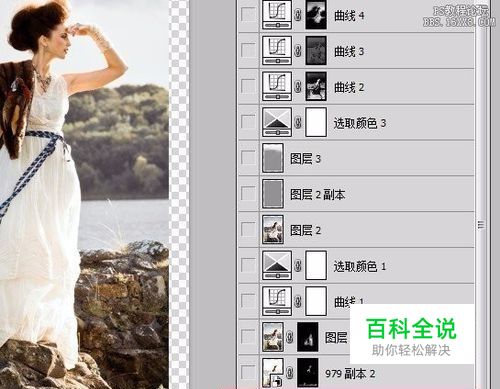Viewport: 500px width, 389px height.
Task: Select the 曲线 1 curves adjustment icon
Action: click(277, 301)
